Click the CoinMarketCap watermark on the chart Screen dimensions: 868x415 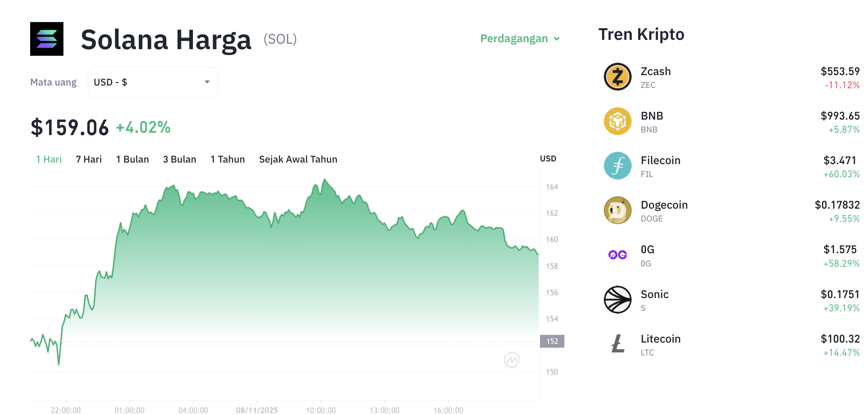(511, 360)
